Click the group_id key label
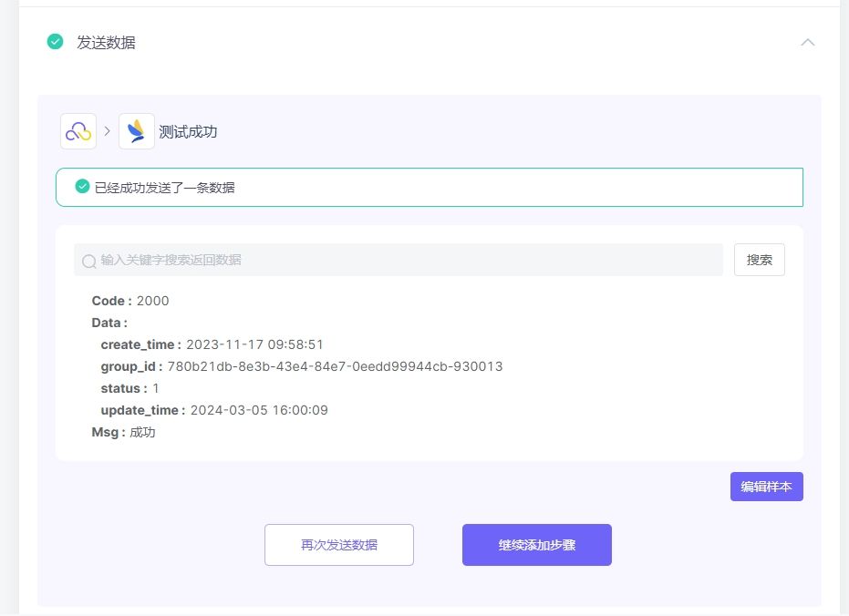Viewport: 849px width, 616px height. coord(131,366)
